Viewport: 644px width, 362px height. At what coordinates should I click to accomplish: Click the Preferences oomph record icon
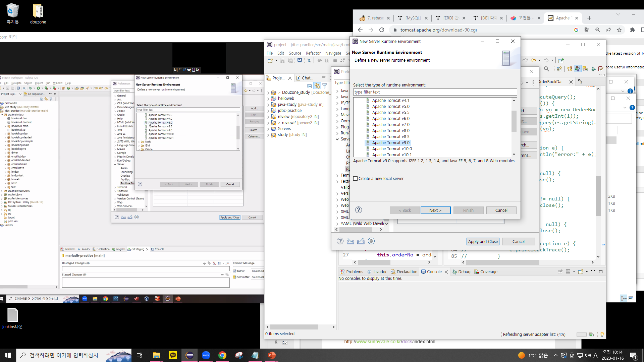tap(371, 241)
